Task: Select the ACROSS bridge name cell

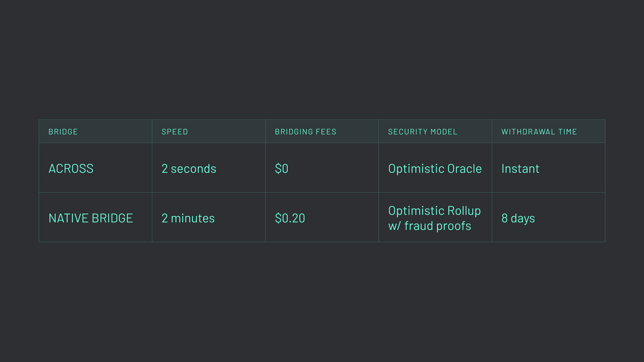Action: coord(71,169)
